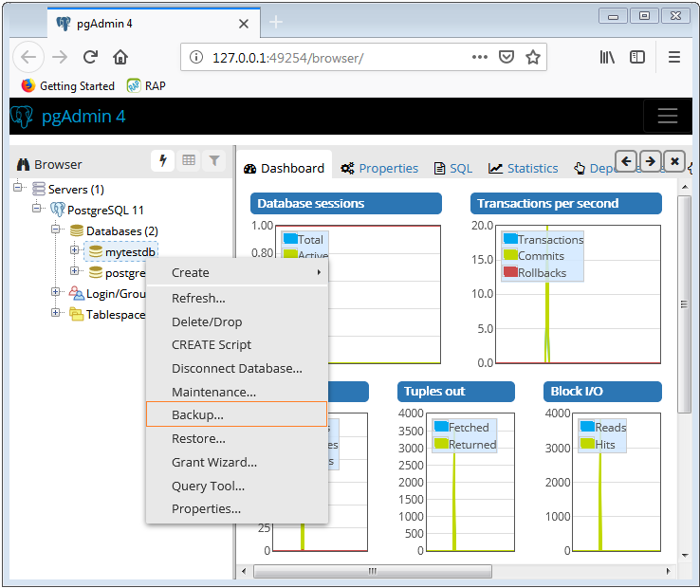Image resolution: width=700 pixels, height=588 pixels.
Task: Go to the browser Home icon
Action: (x=120, y=57)
